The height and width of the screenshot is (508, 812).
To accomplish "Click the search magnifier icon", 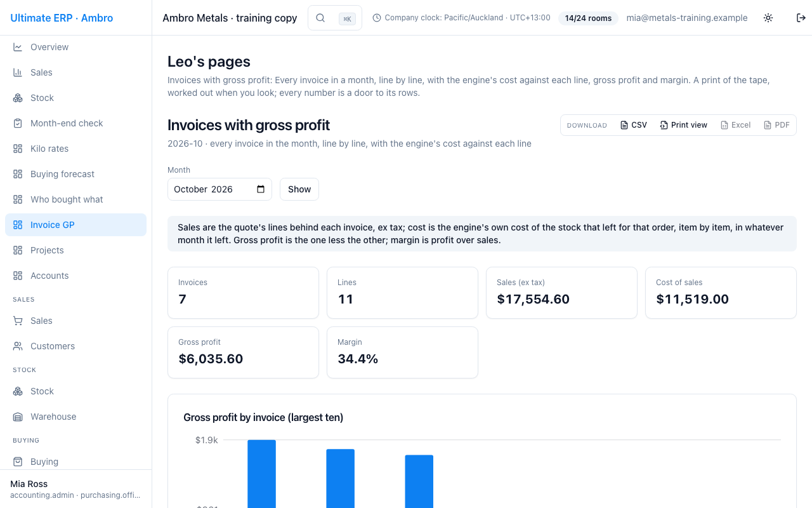I will tap(320, 18).
